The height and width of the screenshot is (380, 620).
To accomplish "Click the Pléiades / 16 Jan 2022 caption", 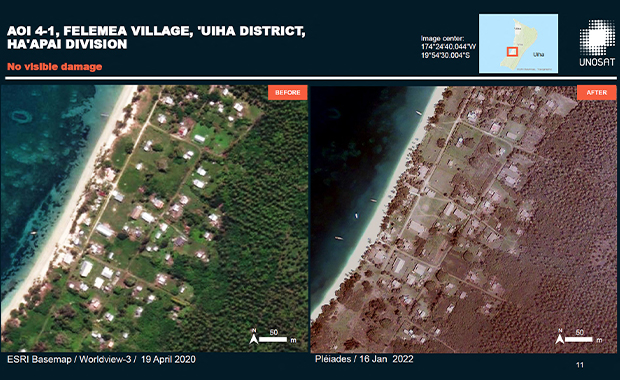I will point(364,359).
